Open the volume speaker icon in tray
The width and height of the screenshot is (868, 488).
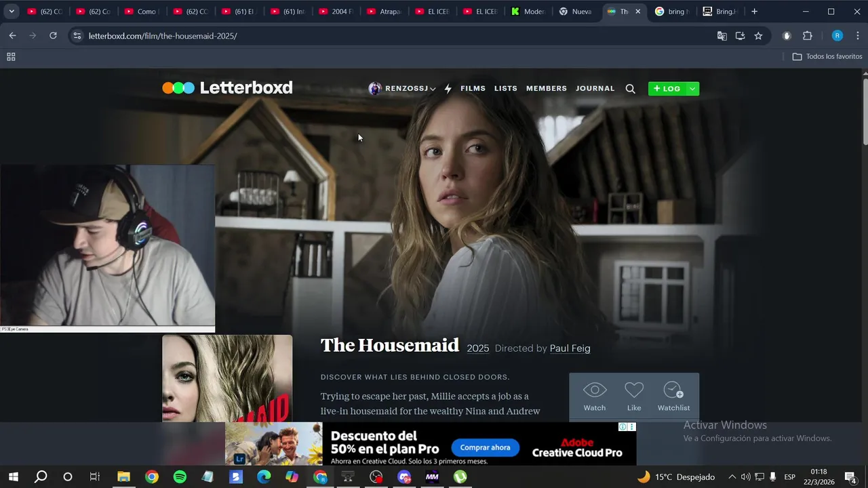click(x=746, y=477)
